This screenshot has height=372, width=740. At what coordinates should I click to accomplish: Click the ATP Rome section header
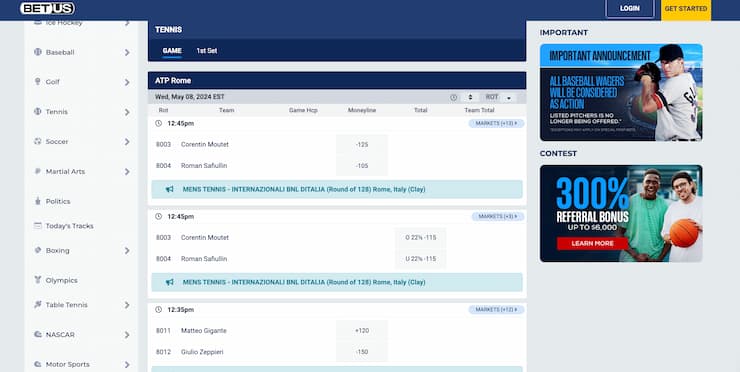[337, 80]
